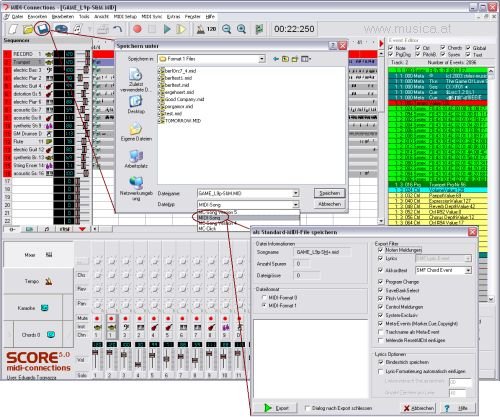Click the teal Play button in toolbar
Screen dimensions: 500x417
167,29
